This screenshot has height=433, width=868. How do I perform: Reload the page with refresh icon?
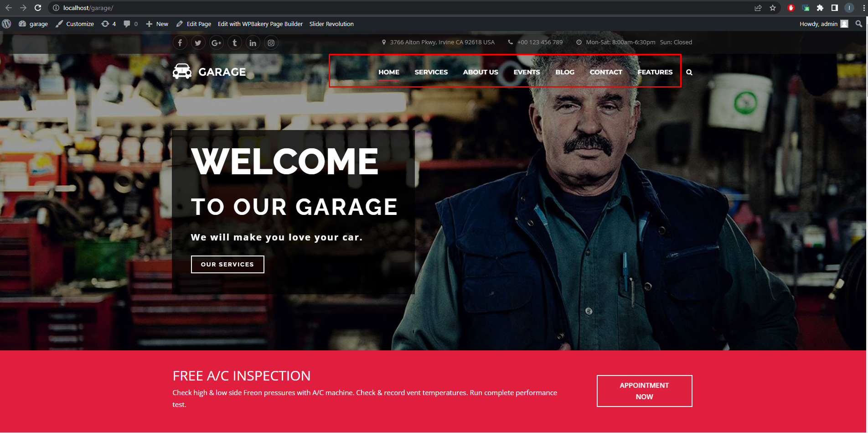coord(38,8)
